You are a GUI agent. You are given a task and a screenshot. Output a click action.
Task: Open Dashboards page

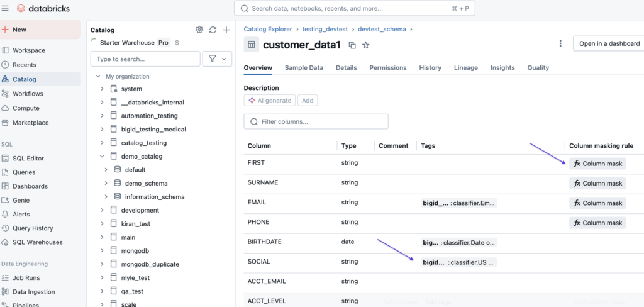30,186
